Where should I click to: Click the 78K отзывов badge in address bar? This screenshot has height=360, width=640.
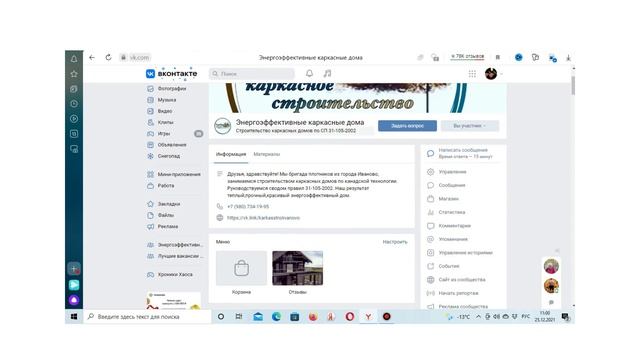[x=467, y=57]
